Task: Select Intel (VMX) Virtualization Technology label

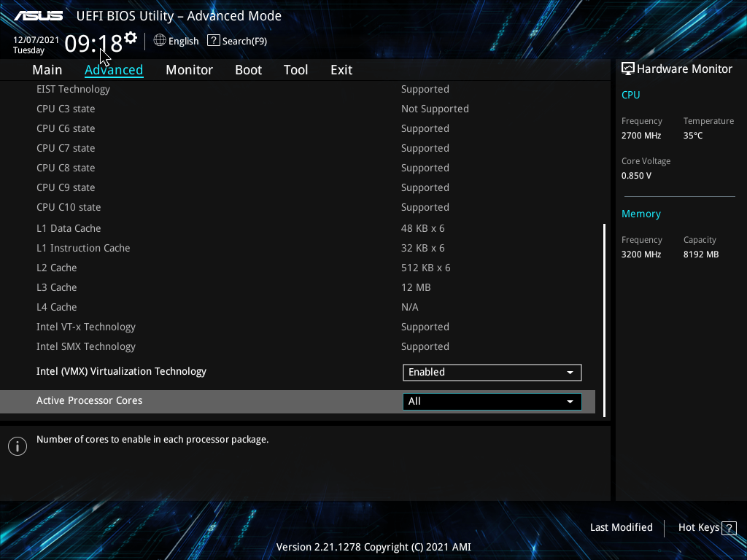Action: pos(121,371)
